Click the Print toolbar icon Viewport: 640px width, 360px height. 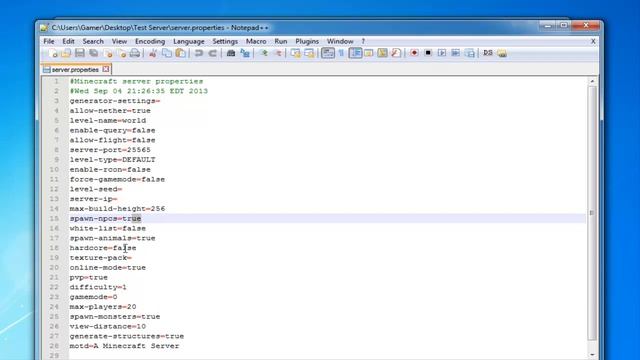135,53
